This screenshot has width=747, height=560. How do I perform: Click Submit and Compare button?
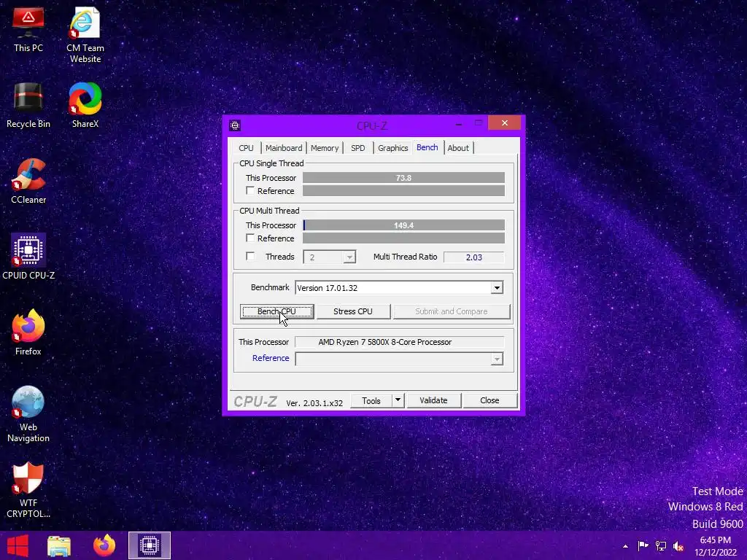click(x=451, y=311)
